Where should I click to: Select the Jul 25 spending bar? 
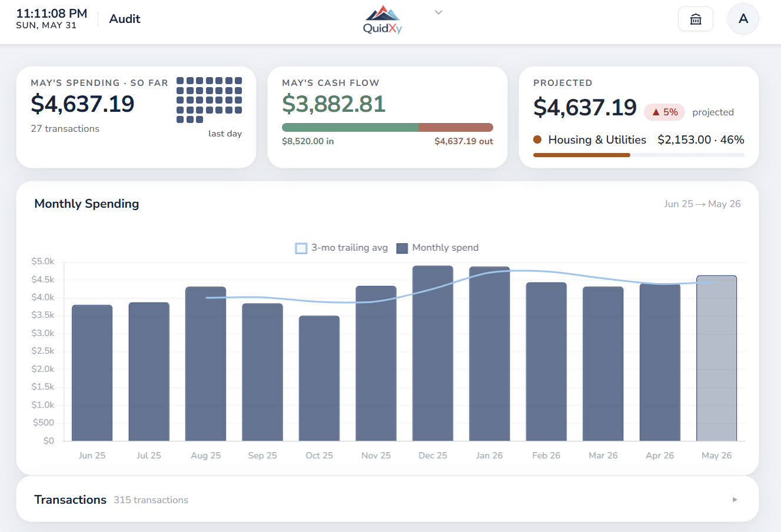[x=149, y=372]
